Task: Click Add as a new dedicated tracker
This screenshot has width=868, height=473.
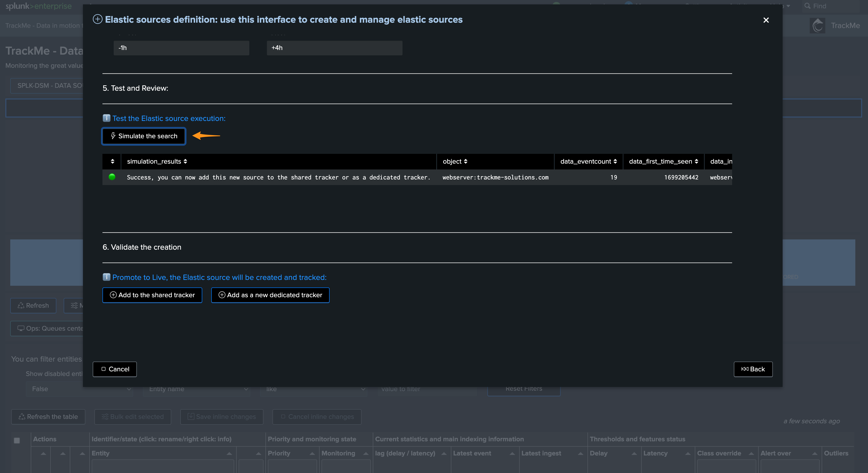Action: pyautogui.click(x=270, y=295)
